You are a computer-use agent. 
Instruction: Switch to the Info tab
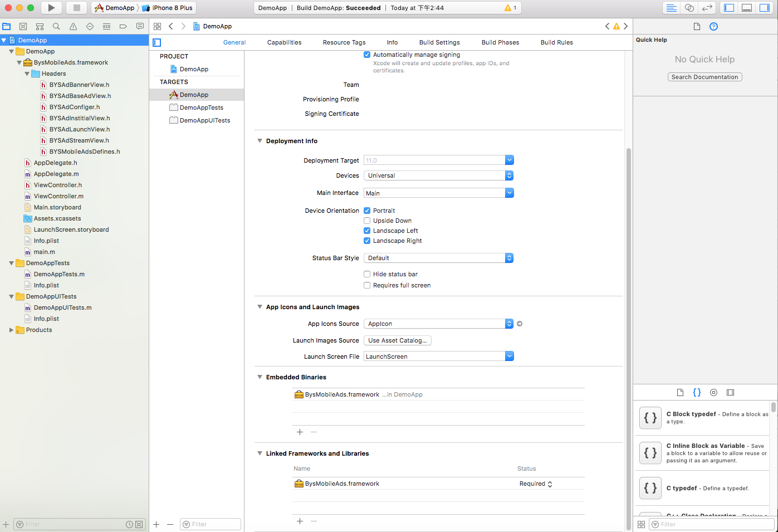(x=392, y=42)
